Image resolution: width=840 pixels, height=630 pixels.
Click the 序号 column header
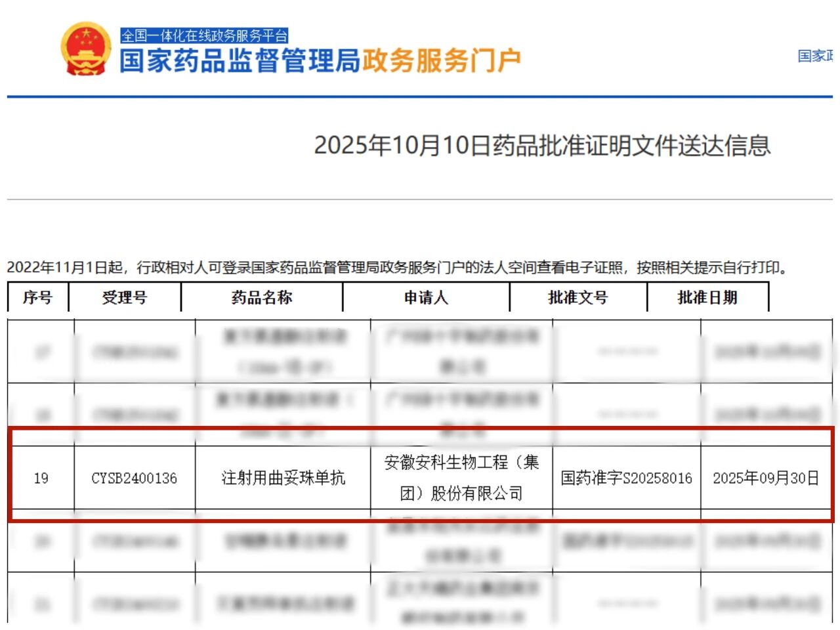pos(37,298)
